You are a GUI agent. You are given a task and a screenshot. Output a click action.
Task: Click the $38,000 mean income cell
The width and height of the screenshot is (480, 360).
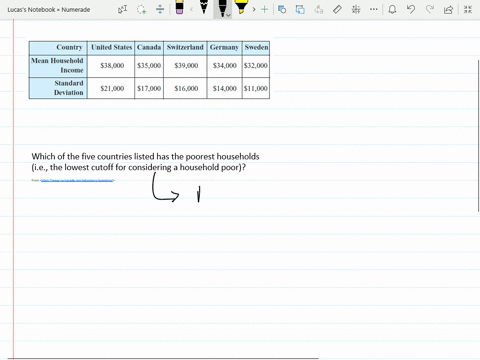coord(111,66)
